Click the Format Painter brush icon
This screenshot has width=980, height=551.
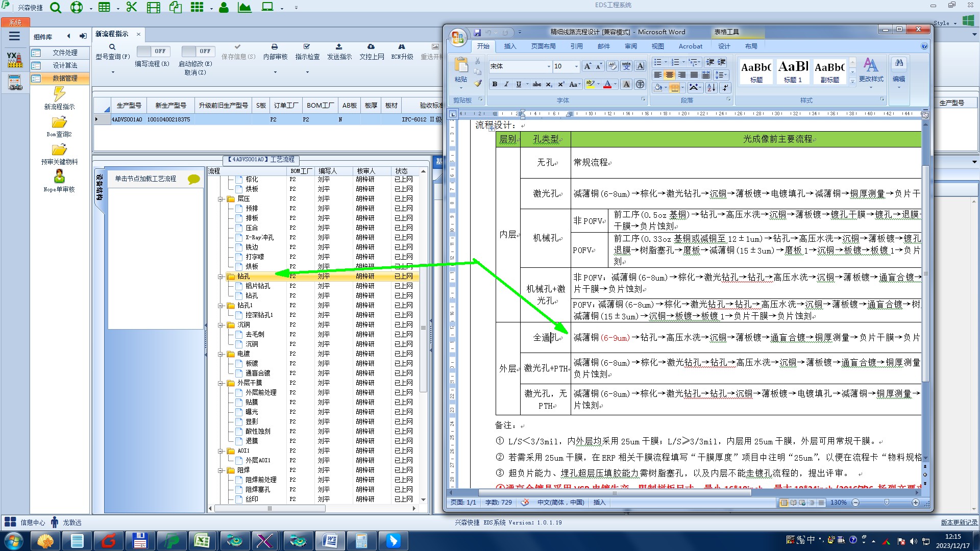point(478,83)
